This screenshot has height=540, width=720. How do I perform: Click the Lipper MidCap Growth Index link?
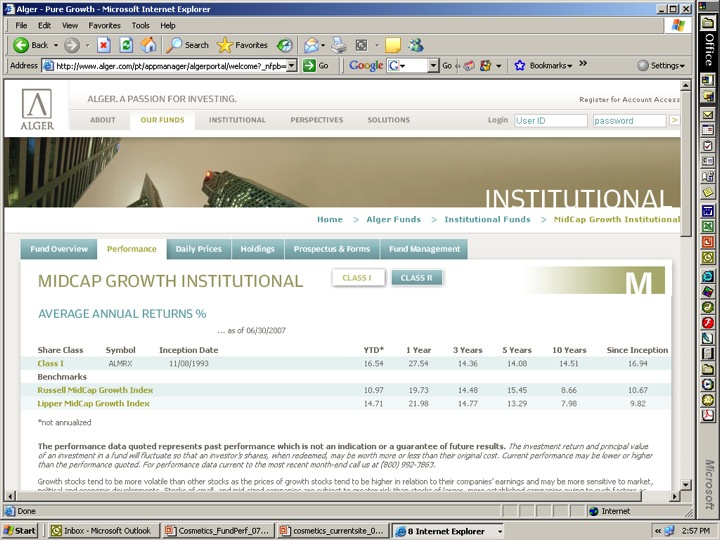pyautogui.click(x=93, y=404)
